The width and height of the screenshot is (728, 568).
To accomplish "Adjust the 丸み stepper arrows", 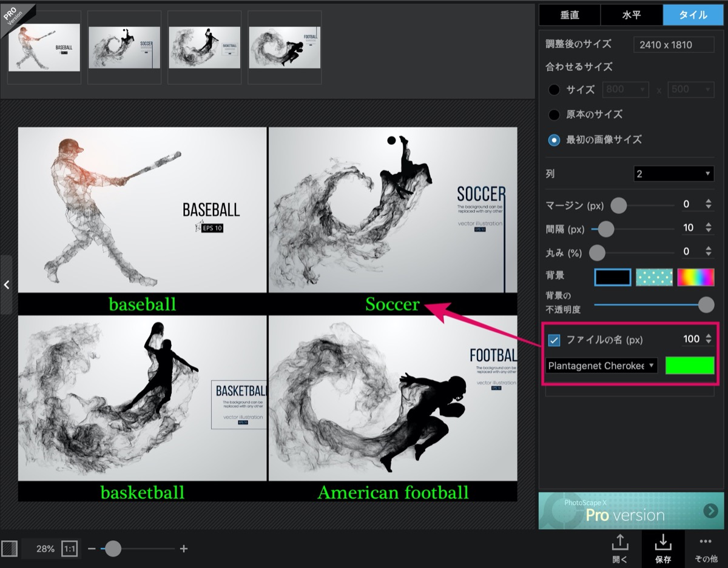I will 709,252.
